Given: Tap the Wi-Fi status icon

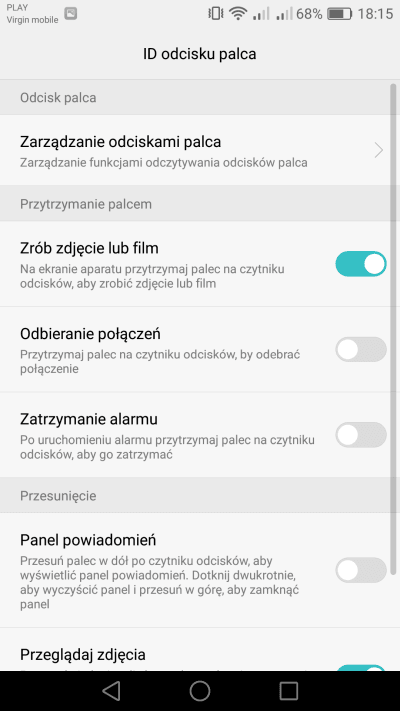Looking at the screenshot, I should point(238,14).
